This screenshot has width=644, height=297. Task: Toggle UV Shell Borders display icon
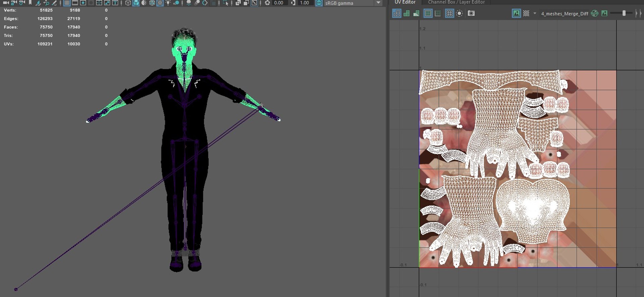click(x=428, y=13)
